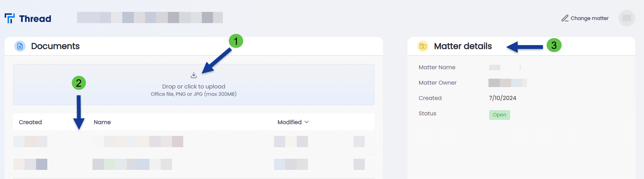This screenshot has height=179, width=644.
Task: Expand the Modified sort chevron
Action: (x=307, y=122)
